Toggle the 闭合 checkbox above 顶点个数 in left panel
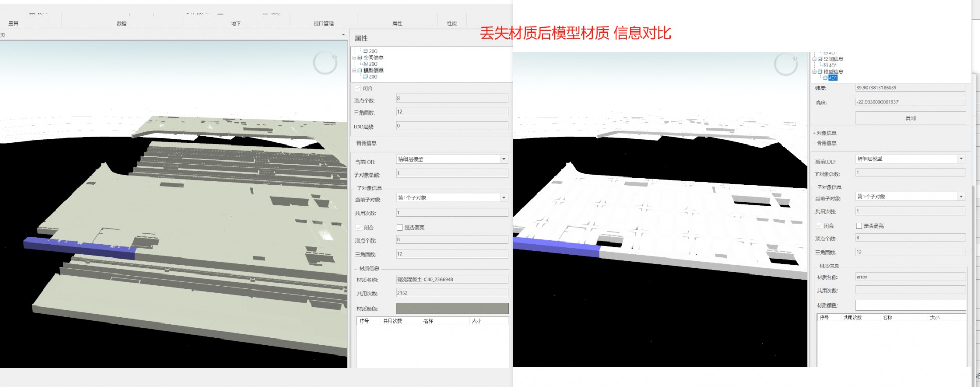The image size is (980, 387). click(x=358, y=88)
